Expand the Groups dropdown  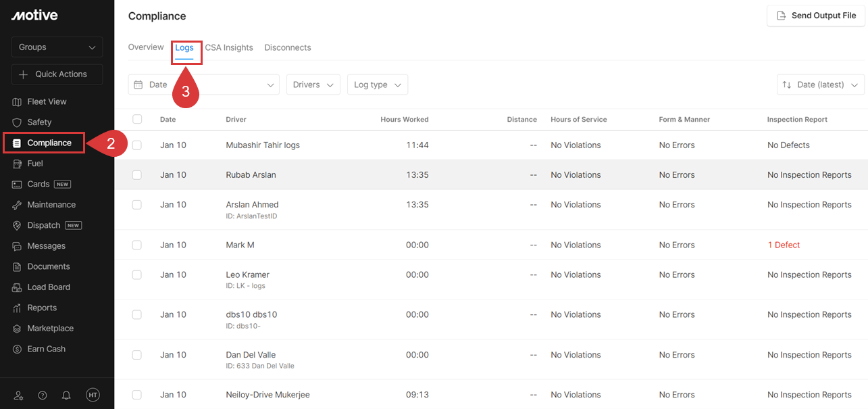pyautogui.click(x=57, y=47)
